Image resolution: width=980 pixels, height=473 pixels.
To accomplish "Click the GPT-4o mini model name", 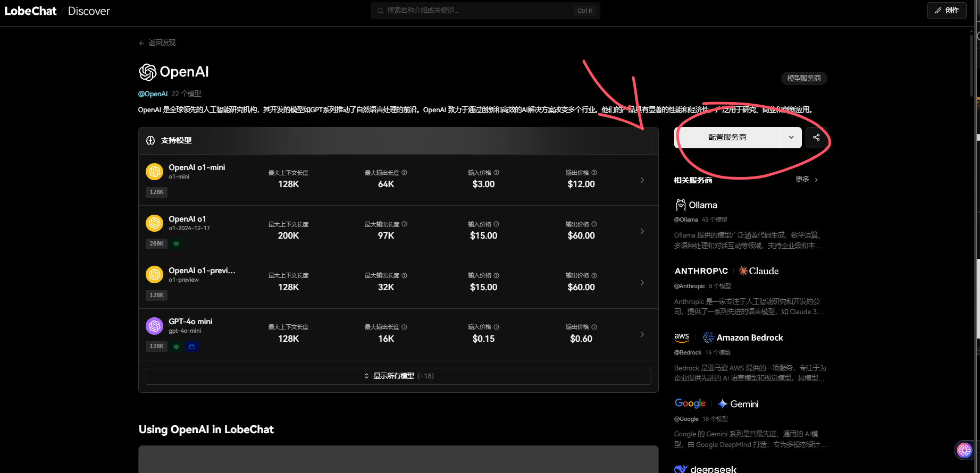I will [190, 322].
